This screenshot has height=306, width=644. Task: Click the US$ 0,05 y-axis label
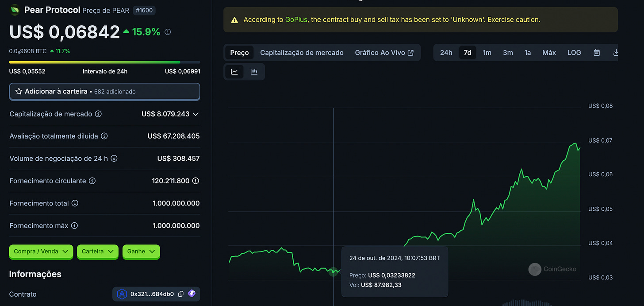pyautogui.click(x=601, y=209)
